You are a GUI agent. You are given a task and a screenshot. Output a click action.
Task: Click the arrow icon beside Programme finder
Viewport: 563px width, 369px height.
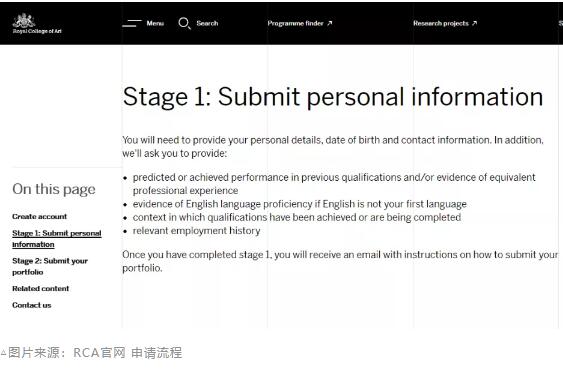tap(330, 23)
